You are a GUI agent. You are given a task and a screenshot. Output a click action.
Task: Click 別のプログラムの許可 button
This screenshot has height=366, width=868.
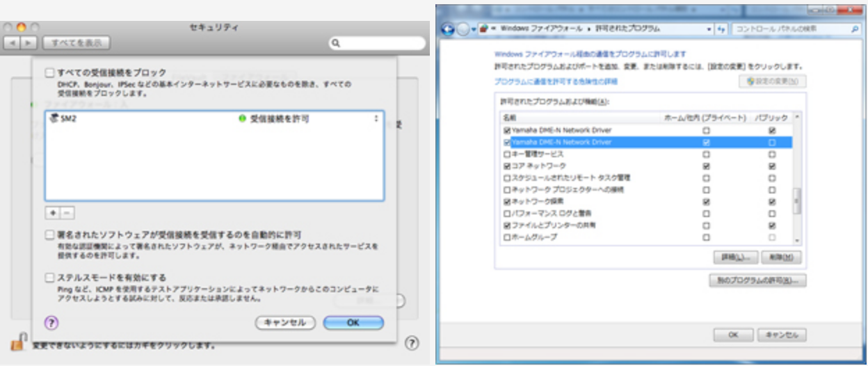[x=757, y=281]
